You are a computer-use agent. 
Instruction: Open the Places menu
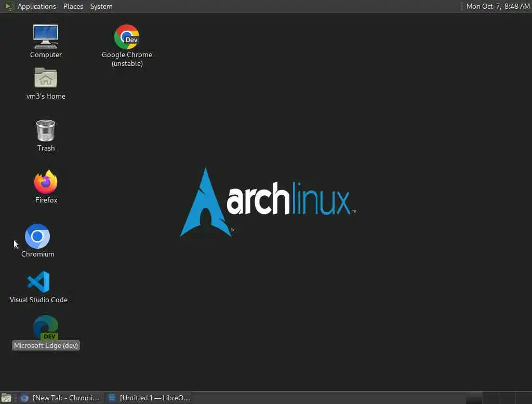[x=73, y=6]
